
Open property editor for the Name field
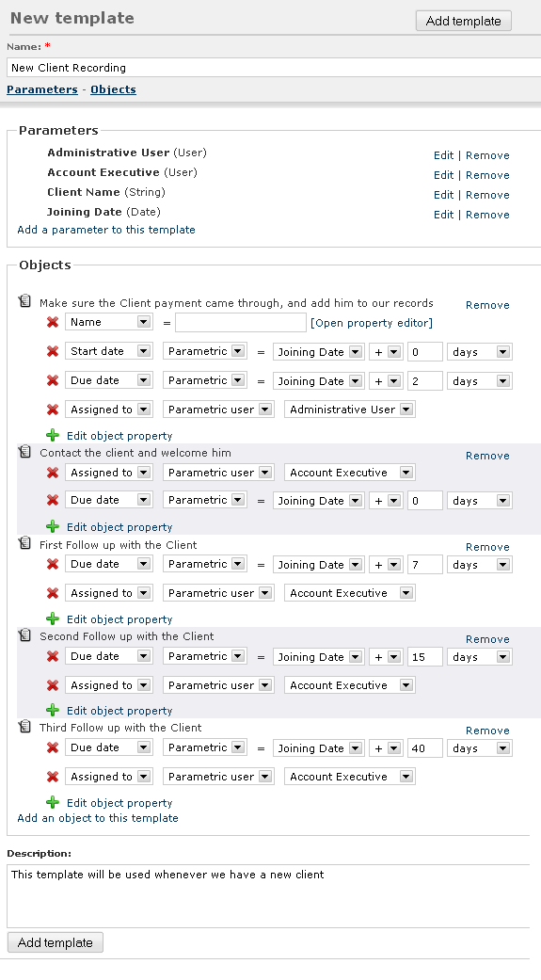click(372, 323)
